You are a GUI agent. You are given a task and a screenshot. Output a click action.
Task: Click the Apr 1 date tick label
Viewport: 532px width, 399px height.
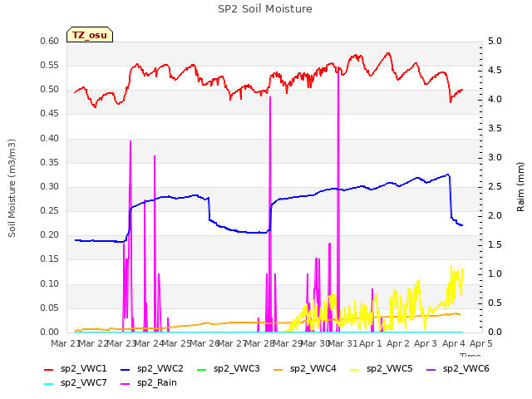coord(371,343)
